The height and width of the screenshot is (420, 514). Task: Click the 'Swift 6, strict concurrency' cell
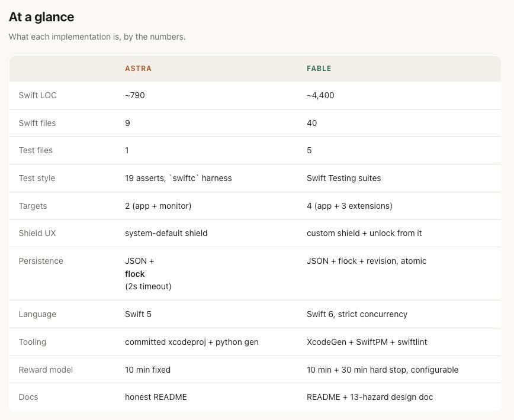click(357, 314)
